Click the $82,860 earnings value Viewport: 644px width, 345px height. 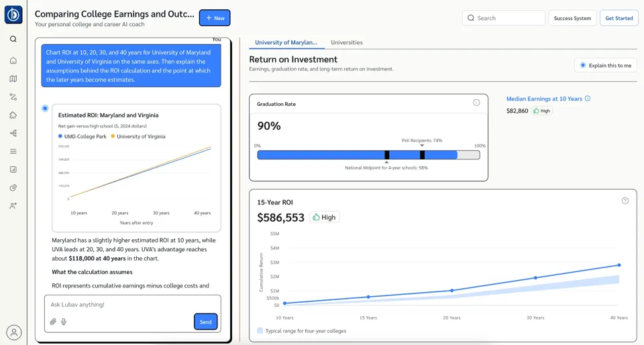click(517, 111)
